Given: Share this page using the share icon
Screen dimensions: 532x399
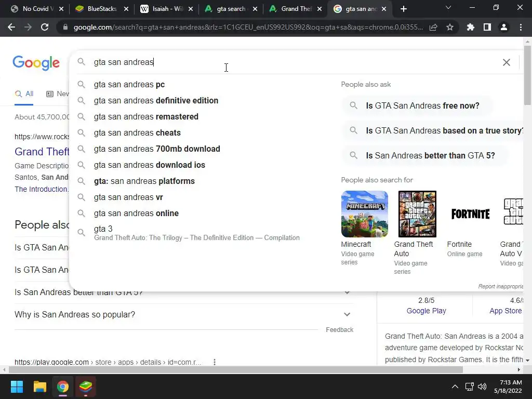Looking at the screenshot, I should tap(433, 27).
